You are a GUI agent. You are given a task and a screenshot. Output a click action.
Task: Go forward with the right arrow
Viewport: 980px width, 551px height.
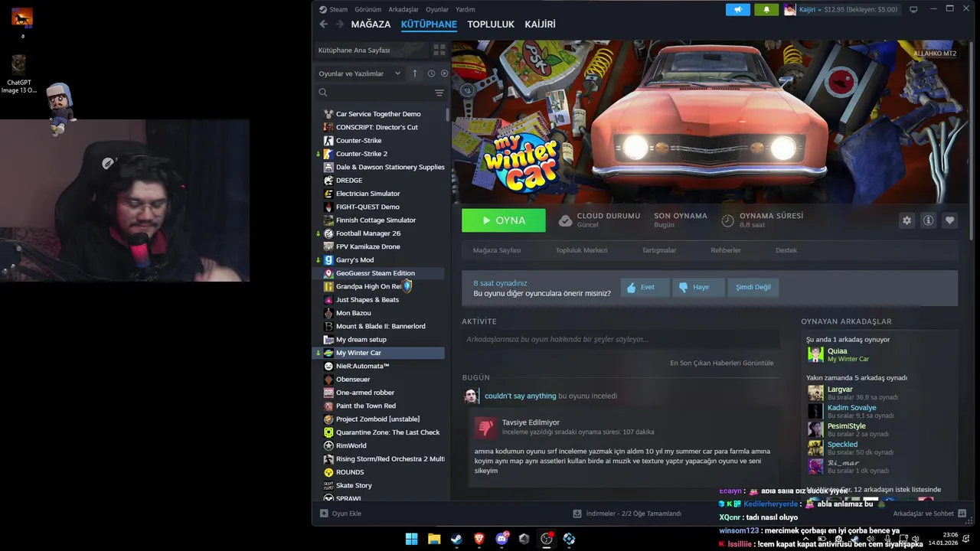(x=339, y=24)
